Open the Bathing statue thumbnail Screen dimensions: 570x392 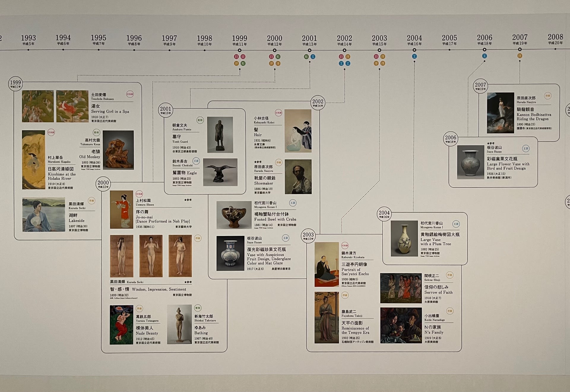(x=179, y=324)
